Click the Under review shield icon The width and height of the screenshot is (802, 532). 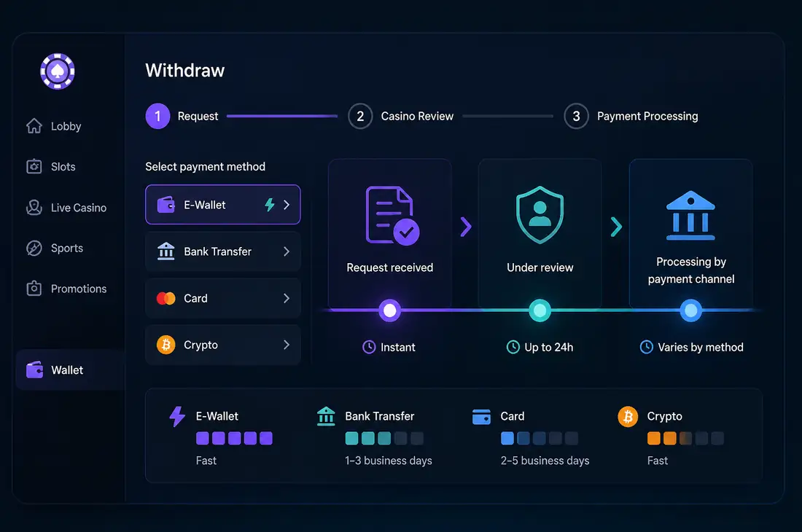[540, 215]
